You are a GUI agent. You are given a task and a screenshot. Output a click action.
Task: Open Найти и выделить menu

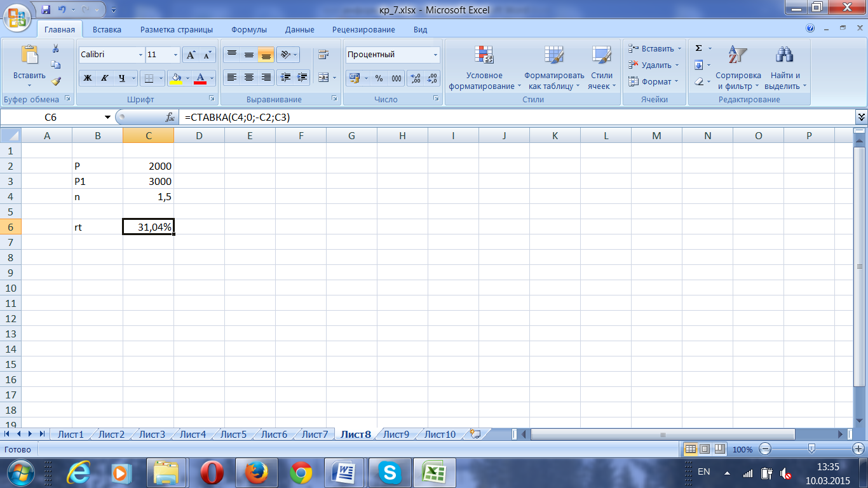pyautogui.click(x=785, y=68)
